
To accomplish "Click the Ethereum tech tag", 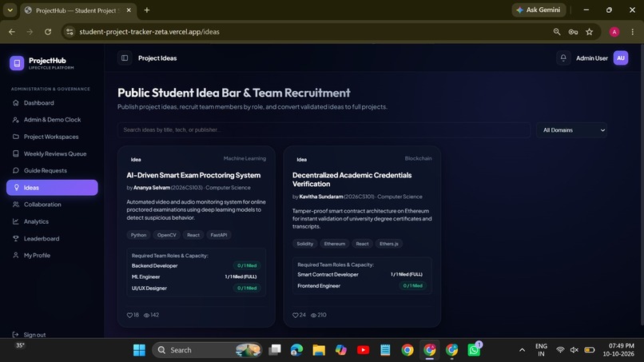I will coord(334,244).
